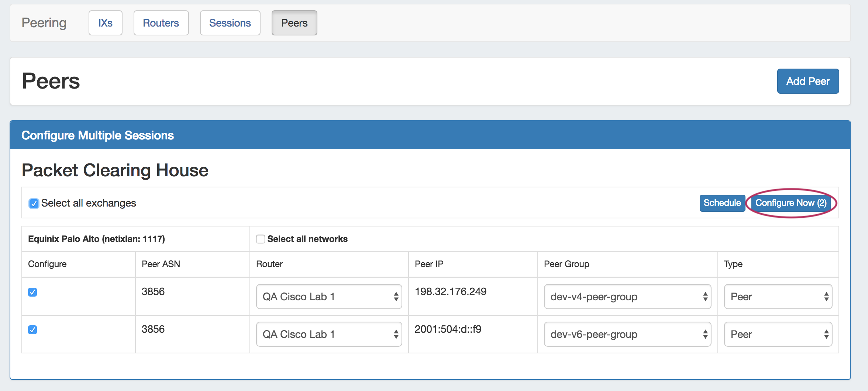
Task: Open the IXs tab
Action: (x=105, y=23)
